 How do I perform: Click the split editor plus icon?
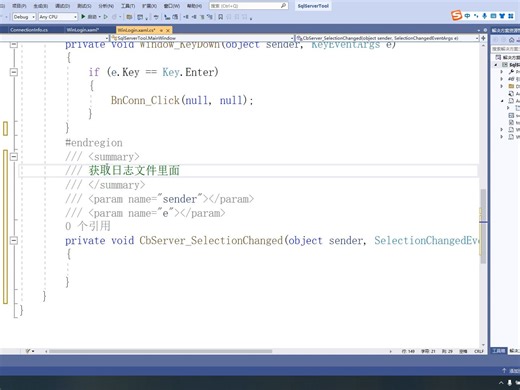483,38
